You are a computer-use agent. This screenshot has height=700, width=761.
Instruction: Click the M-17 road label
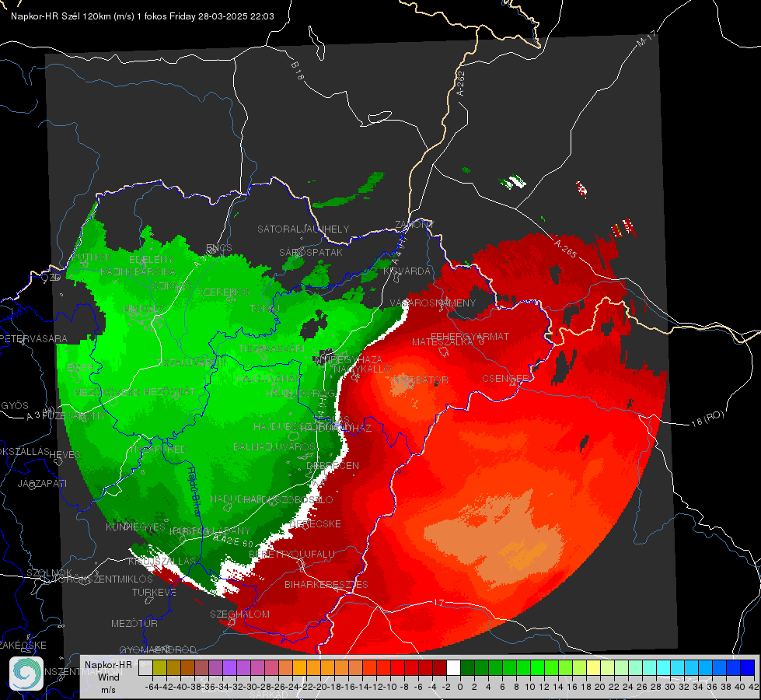[x=646, y=39]
